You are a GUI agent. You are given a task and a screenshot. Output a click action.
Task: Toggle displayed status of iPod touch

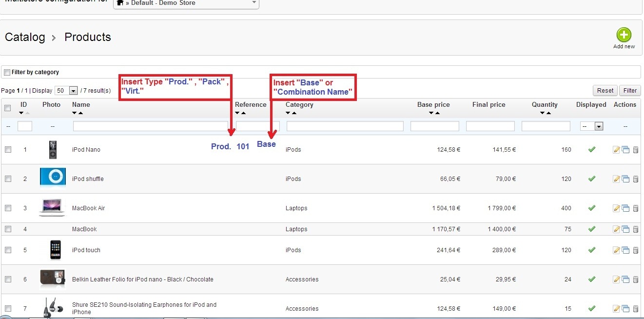tap(591, 250)
